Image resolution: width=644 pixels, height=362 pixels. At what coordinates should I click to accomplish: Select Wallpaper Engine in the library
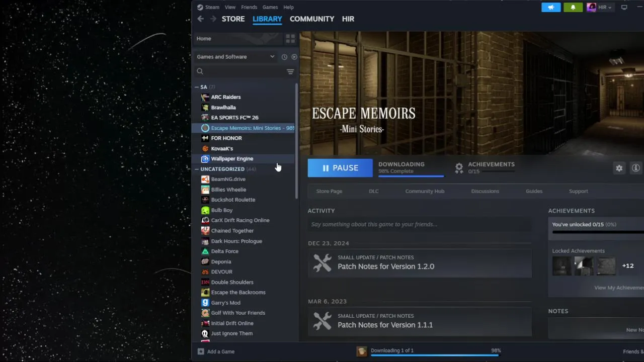245,159
